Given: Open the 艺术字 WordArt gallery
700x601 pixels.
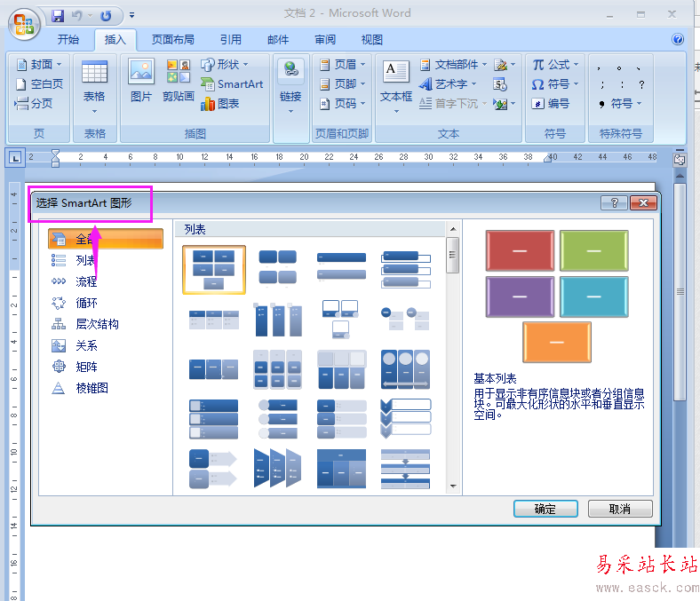Looking at the screenshot, I should (449, 83).
